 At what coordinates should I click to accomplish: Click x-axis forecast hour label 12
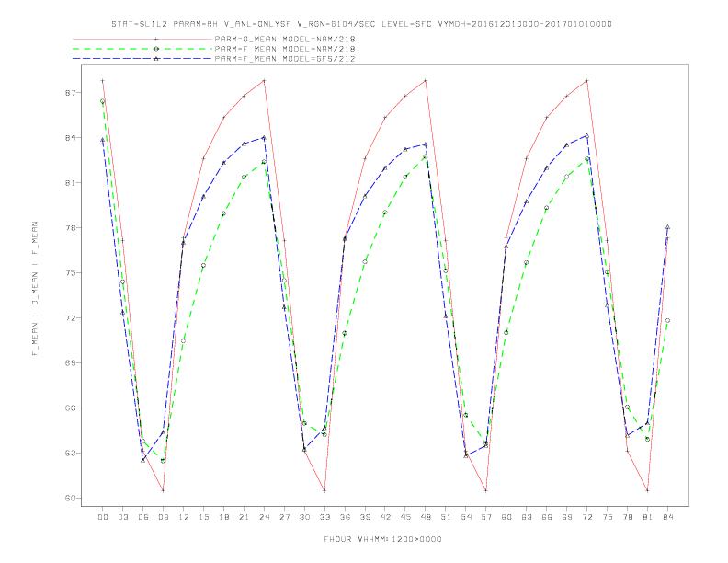(x=184, y=517)
